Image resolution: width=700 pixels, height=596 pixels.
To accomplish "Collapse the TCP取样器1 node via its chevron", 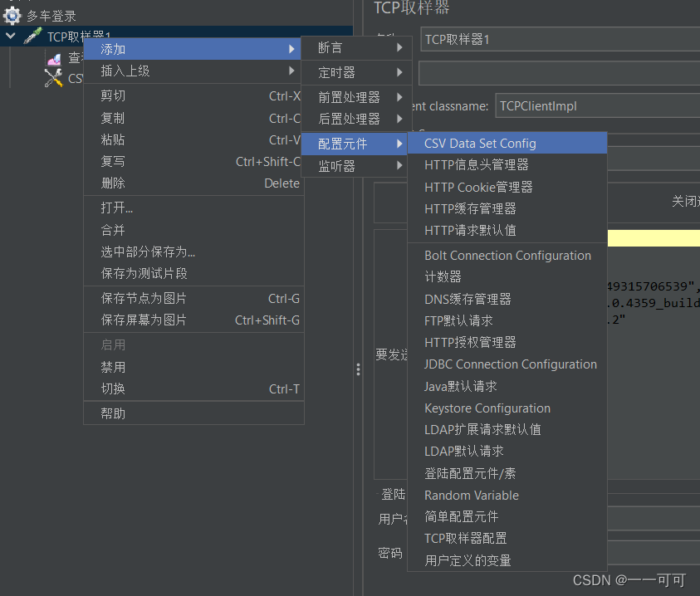I will click(9, 36).
